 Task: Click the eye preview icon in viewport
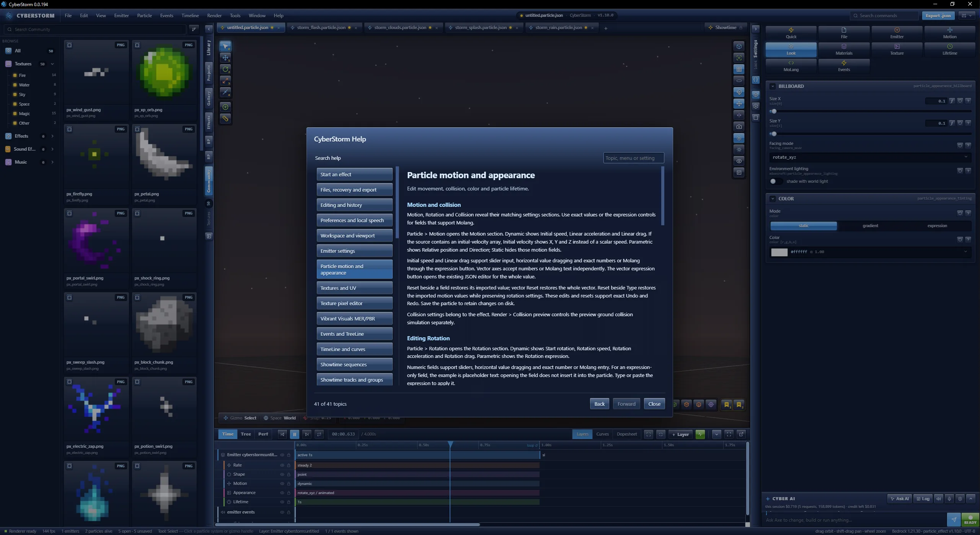coord(739,161)
